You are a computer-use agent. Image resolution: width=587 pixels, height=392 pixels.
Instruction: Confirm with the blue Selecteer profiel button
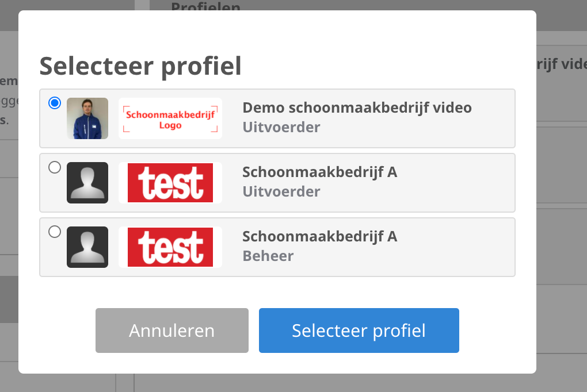coord(359,330)
